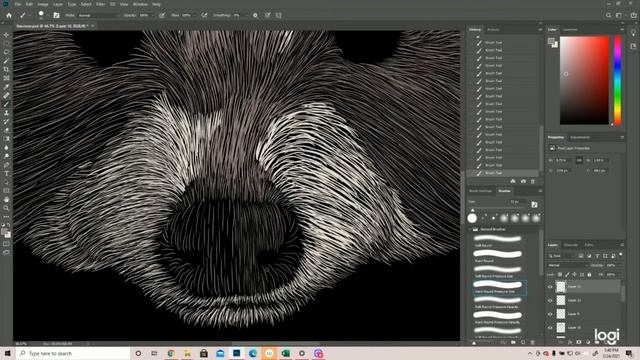Select the Eraser tool
Viewport: 640px width, 360px height.
6,130
